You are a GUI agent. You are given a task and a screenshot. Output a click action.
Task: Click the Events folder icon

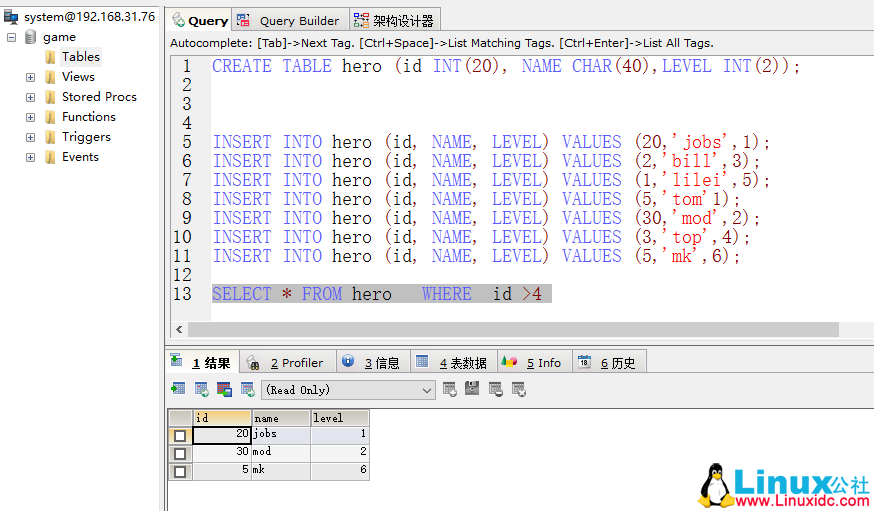pos(50,157)
